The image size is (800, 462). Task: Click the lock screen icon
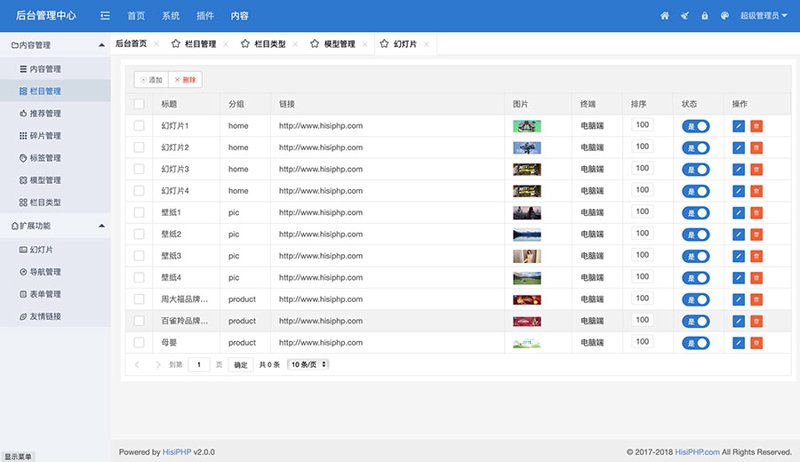(705, 16)
